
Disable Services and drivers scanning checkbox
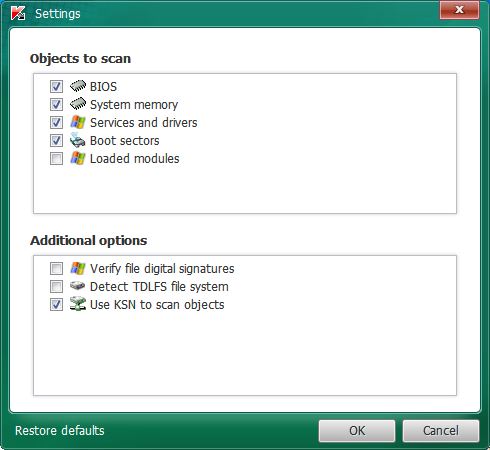[x=56, y=123]
